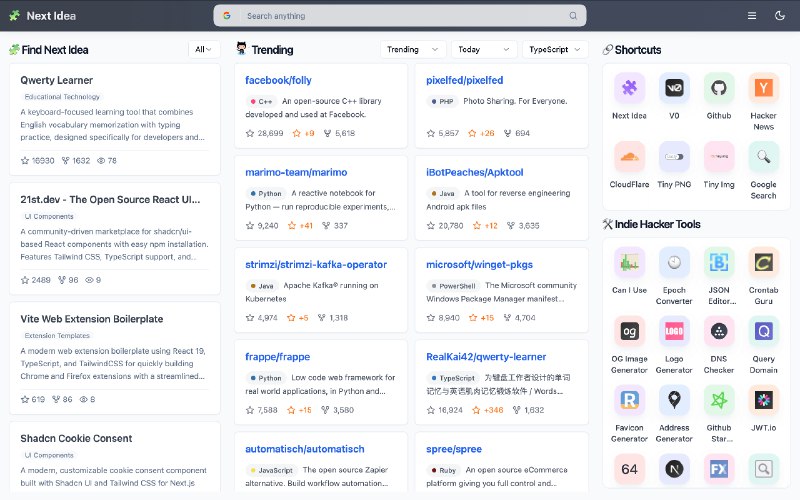Launch the OG Image Generator tool

click(629, 331)
